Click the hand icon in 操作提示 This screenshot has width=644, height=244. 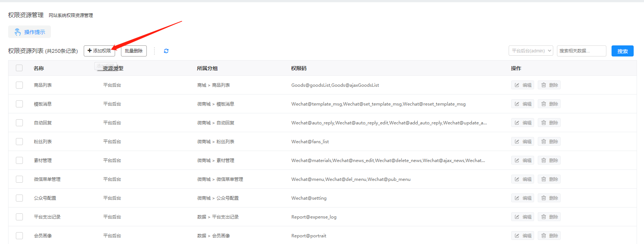(17, 32)
